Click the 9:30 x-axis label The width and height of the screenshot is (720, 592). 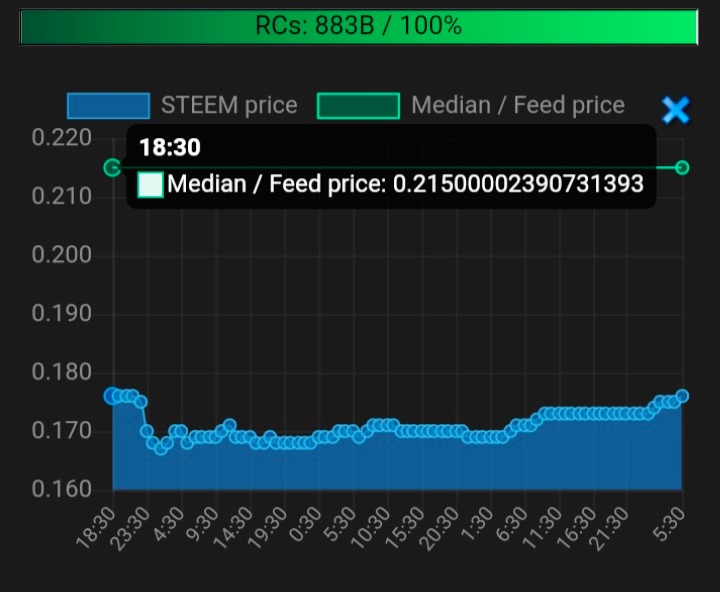[x=203, y=524]
